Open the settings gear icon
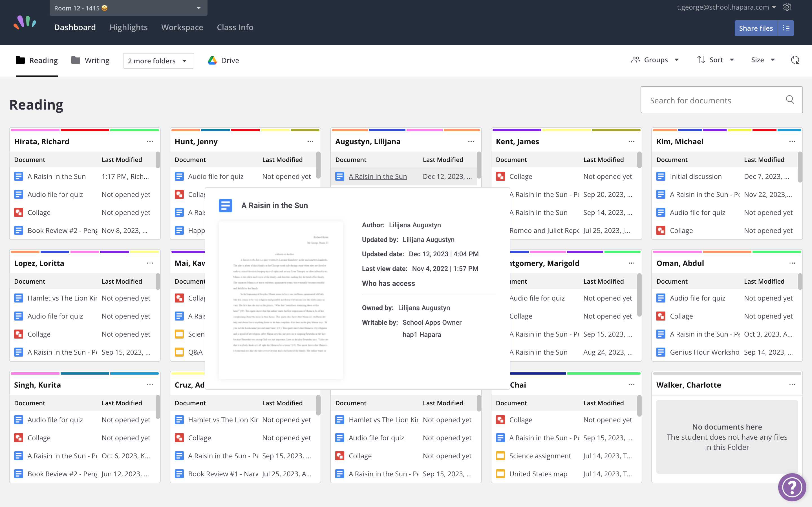Screen dimensions: 812x507 (787, 7)
